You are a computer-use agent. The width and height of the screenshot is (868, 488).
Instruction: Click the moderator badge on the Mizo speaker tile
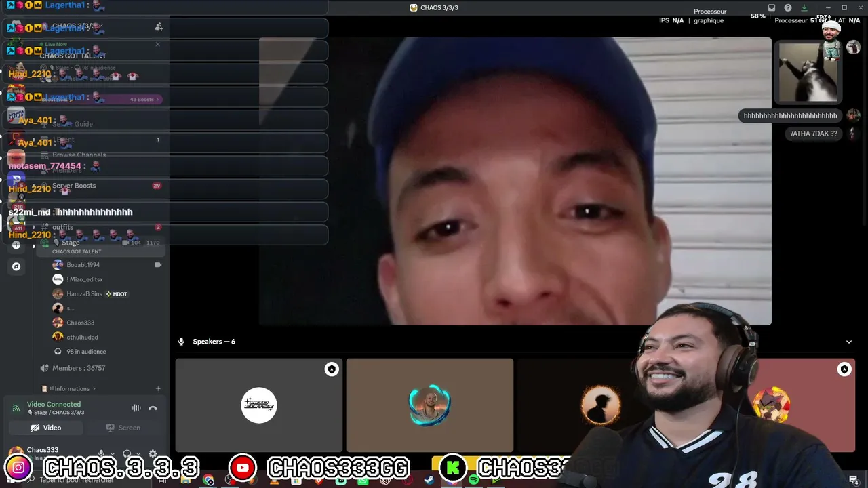(x=332, y=369)
